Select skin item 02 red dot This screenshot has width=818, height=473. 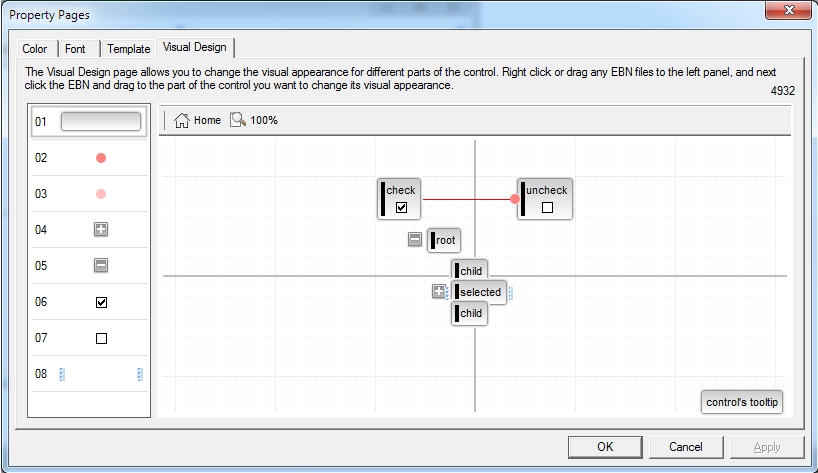pos(101,158)
